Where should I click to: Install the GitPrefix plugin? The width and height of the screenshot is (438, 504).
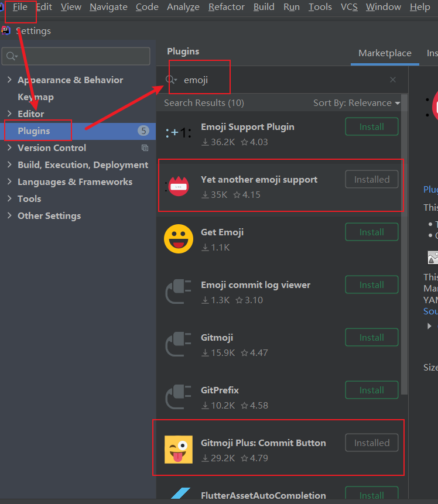372,390
